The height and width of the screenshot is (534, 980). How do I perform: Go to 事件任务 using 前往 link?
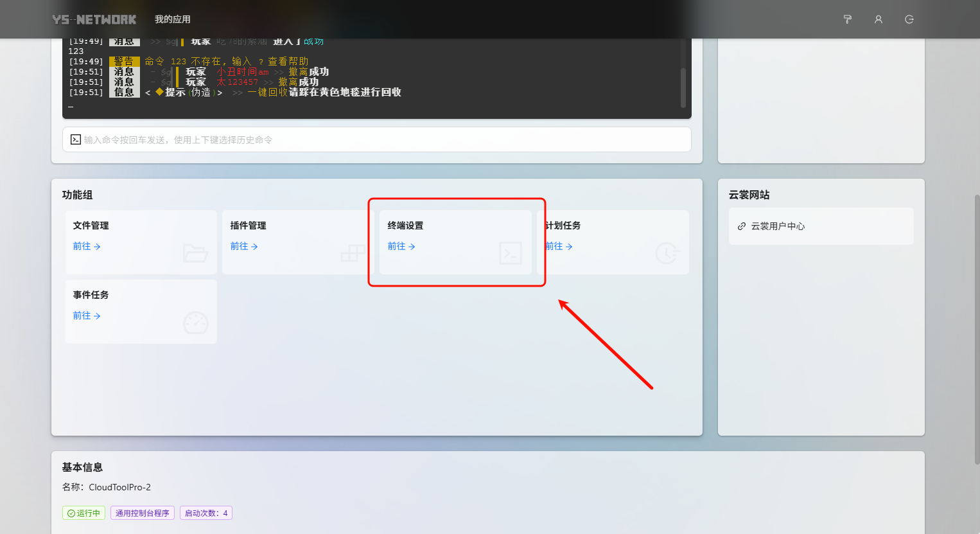tap(86, 316)
